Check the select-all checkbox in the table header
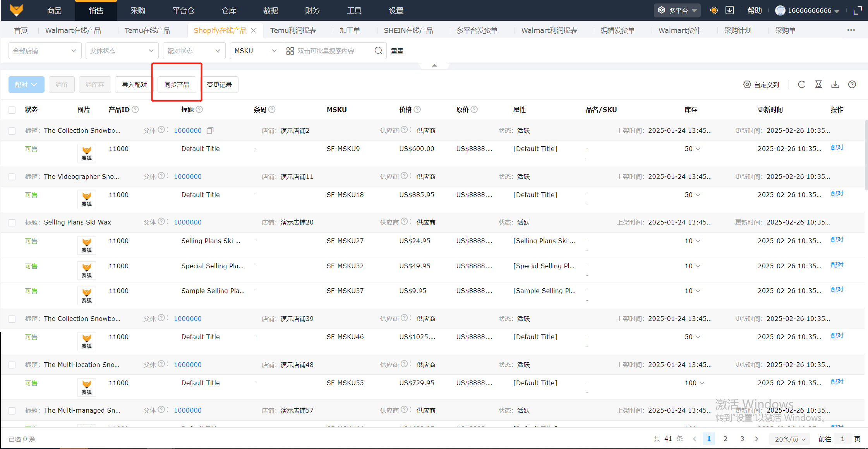This screenshot has width=868, height=449. tap(12, 110)
